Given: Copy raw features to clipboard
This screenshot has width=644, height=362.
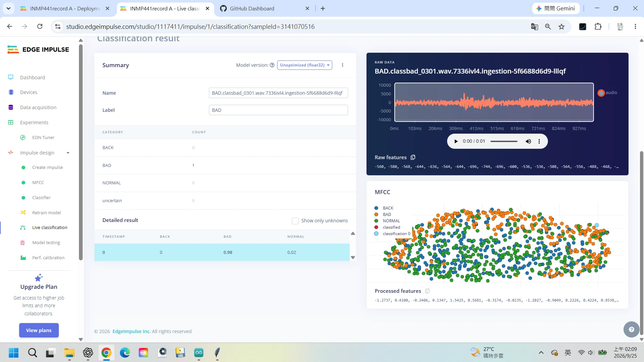Looking at the screenshot, I should pyautogui.click(x=413, y=157).
